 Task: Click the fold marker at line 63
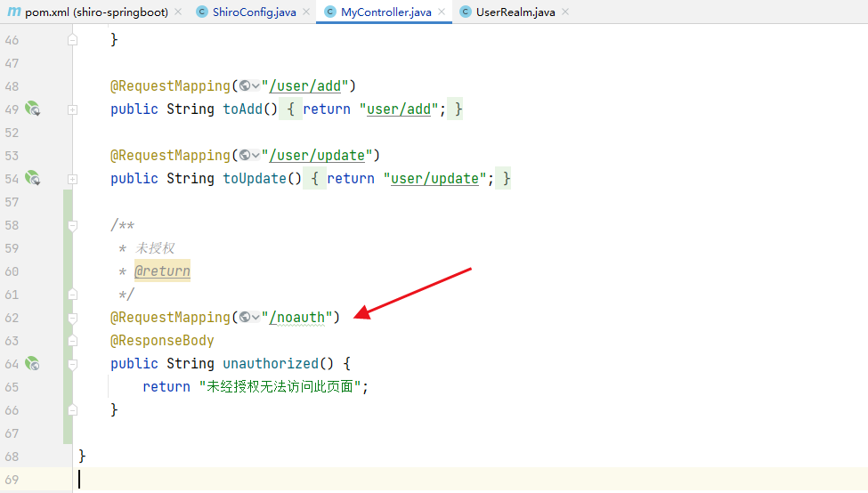point(72,341)
